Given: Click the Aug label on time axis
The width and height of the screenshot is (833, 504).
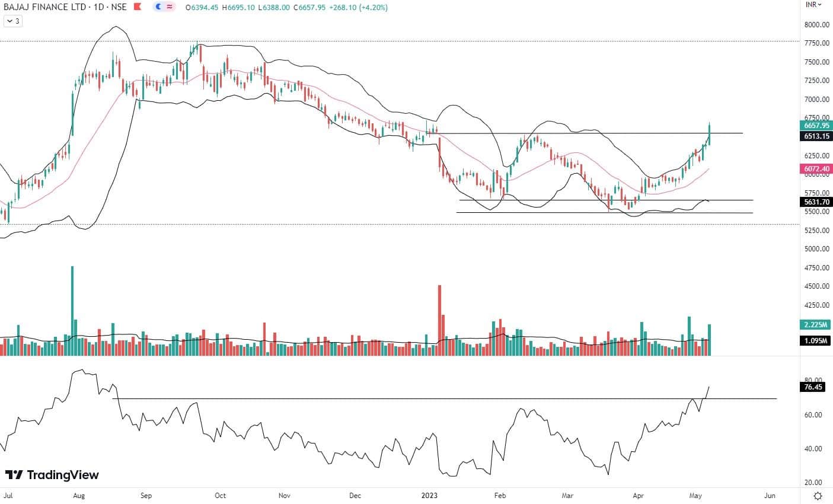Looking at the screenshot, I should click(x=78, y=495).
